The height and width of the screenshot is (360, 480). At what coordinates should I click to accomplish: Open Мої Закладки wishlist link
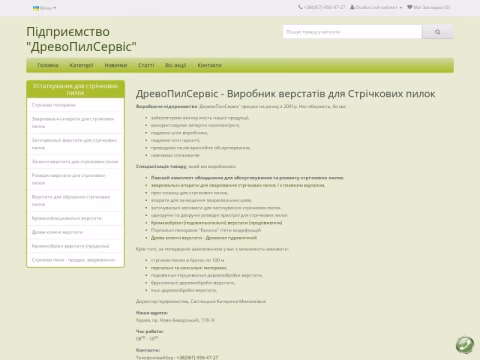[428, 7]
